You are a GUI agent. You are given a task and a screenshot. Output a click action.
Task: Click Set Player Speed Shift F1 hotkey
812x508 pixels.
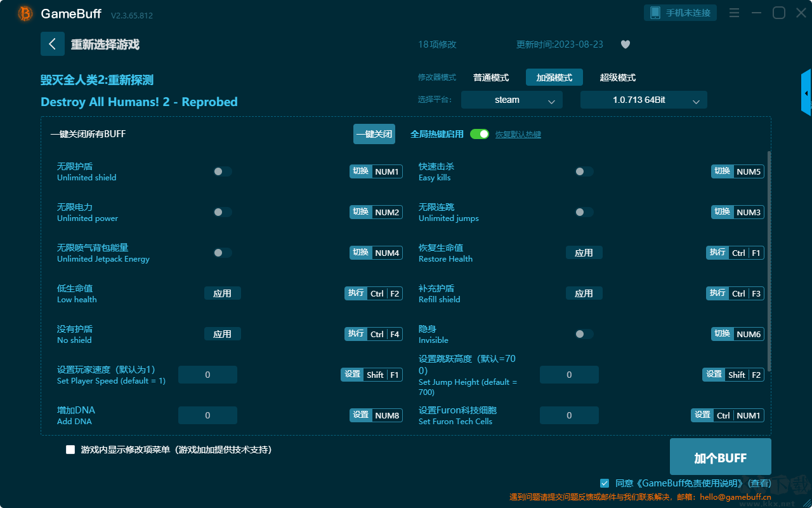[372, 375]
